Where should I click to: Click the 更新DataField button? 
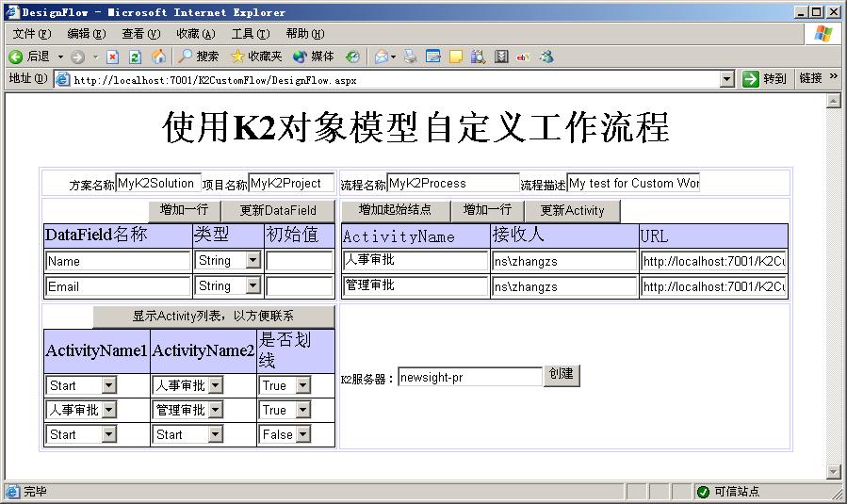click(x=278, y=211)
